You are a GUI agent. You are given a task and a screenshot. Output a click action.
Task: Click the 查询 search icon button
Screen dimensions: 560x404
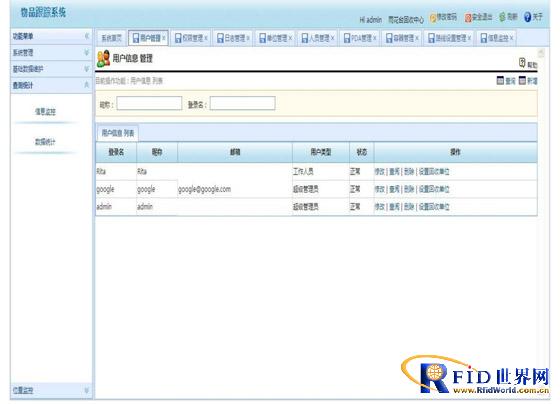coord(500,81)
